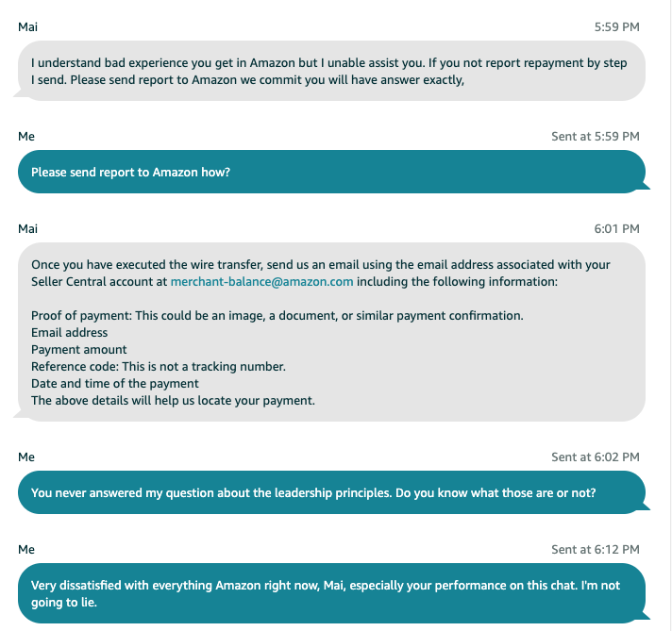672x631 pixels.
Task: Click the 'Proof of payment' line in the message
Action: [277, 316]
